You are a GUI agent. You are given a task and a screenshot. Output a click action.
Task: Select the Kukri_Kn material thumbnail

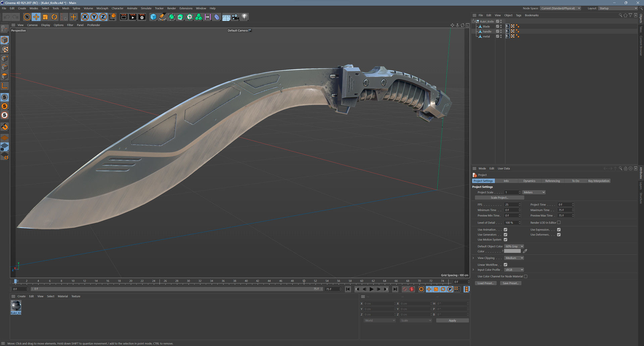point(16,306)
